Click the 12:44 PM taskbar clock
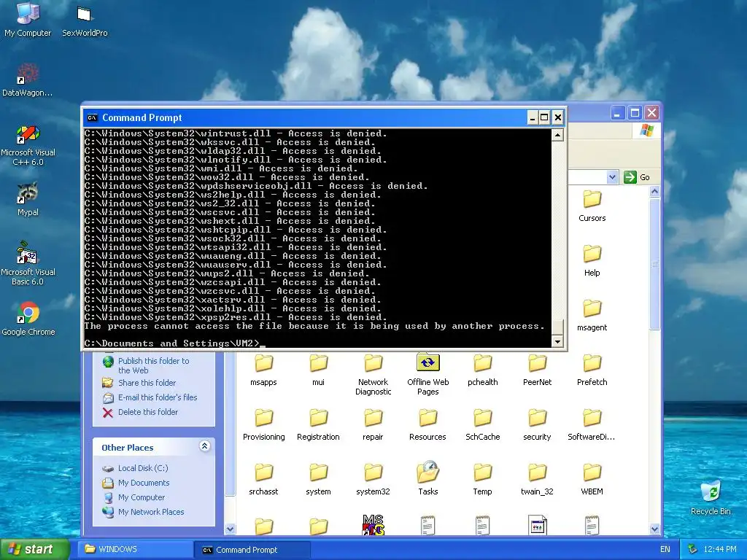 (x=720, y=550)
